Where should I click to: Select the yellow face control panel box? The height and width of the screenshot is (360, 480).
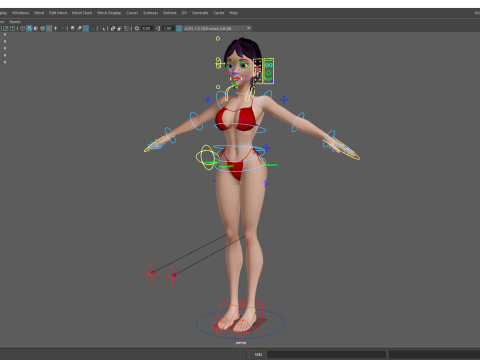[x=258, y=71]
